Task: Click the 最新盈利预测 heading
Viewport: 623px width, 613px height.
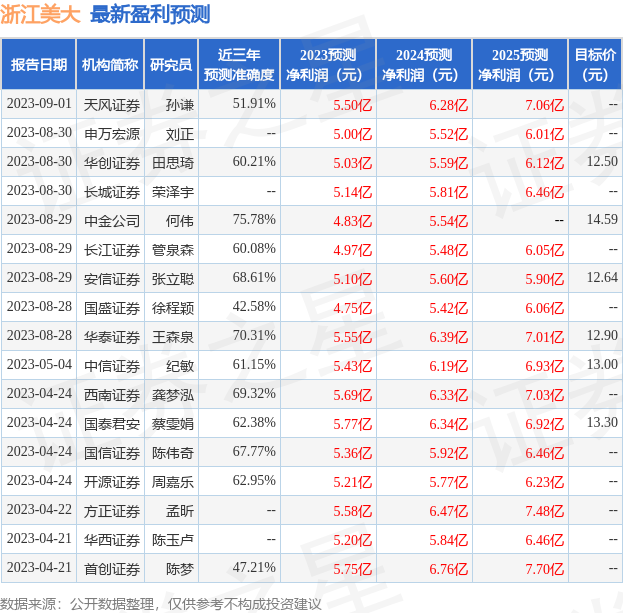Action: [150, 15]
